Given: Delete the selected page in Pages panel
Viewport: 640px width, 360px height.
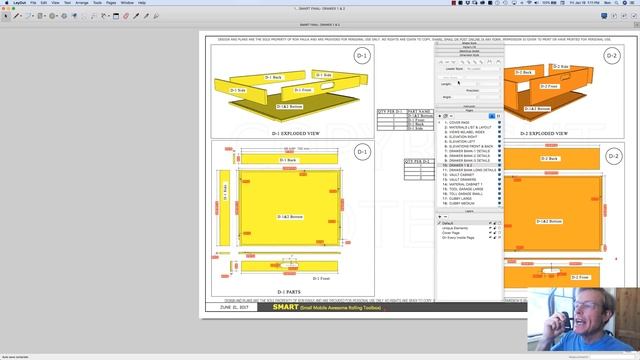Looking at the screenshot, I should pos(451,116).
